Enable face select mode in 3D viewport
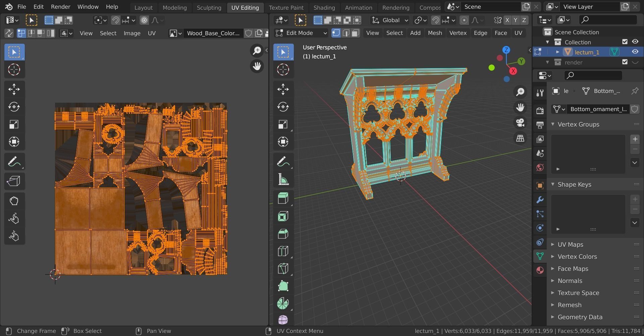Screen dimensions: 644x336 pyautogui.click(x=356, y=33)
